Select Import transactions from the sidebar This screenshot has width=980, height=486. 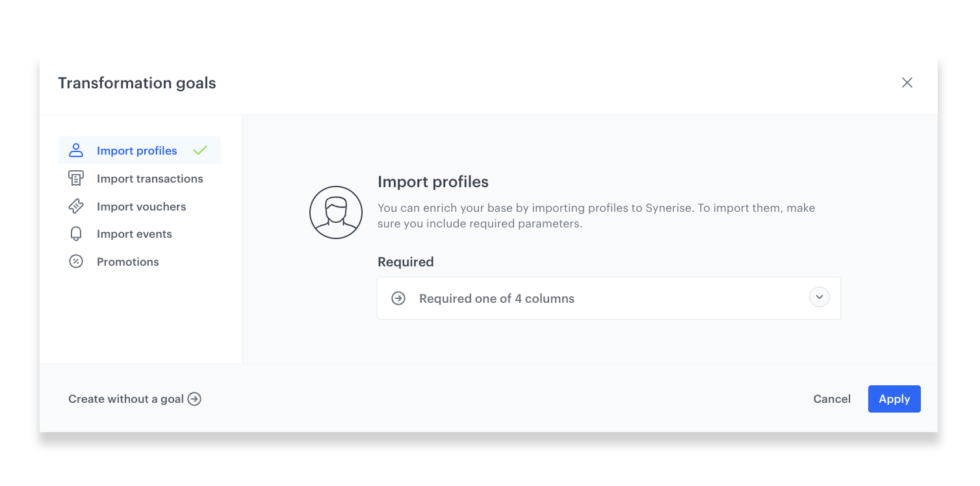coord(149,178)
